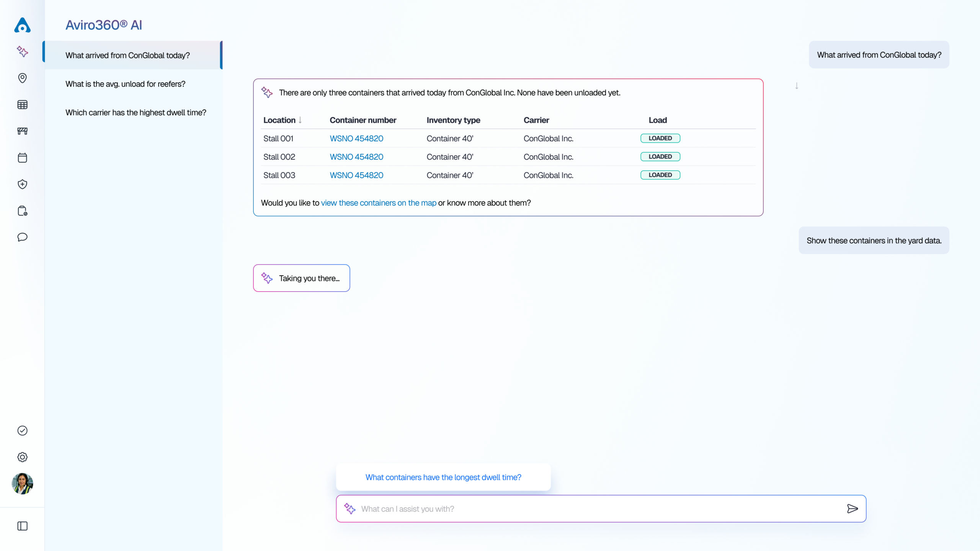Click the scroll-down arrow beside response
The height and width of the screenshot is (551, 980).
pyautogui.click(x=797, y=86)
